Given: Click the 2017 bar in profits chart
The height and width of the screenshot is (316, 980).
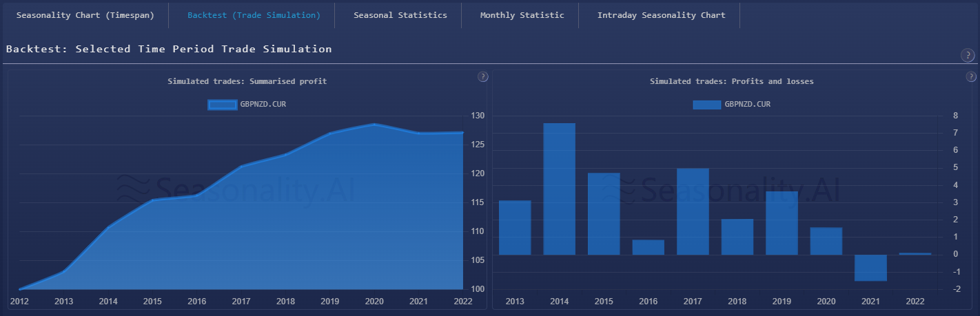Looking at the screenshot, I should coord(693,211).
